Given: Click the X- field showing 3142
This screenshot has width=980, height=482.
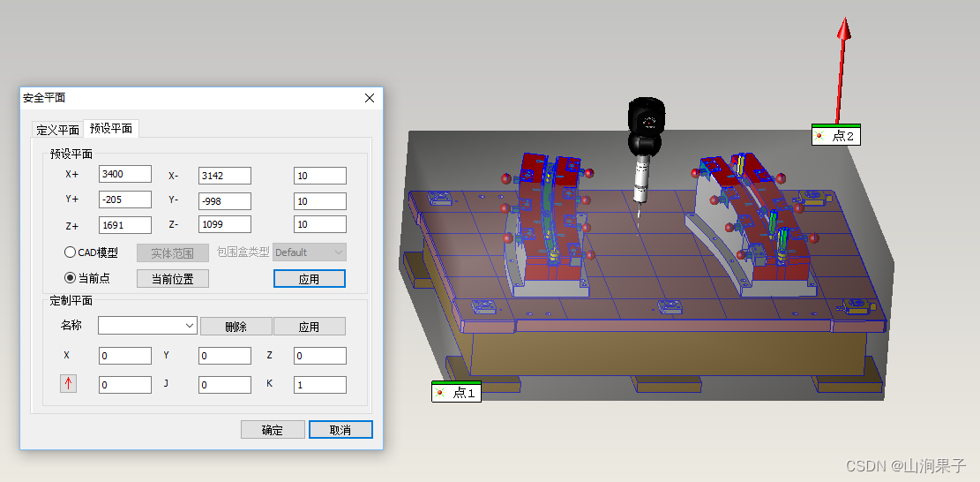Looking at the screenshot, I should [x=225, y=176].
